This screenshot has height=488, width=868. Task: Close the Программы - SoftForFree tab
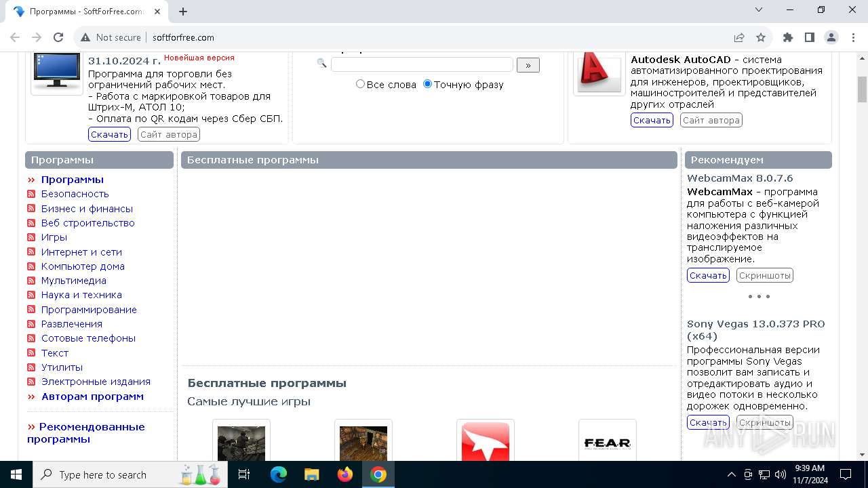tap(158, 12)
